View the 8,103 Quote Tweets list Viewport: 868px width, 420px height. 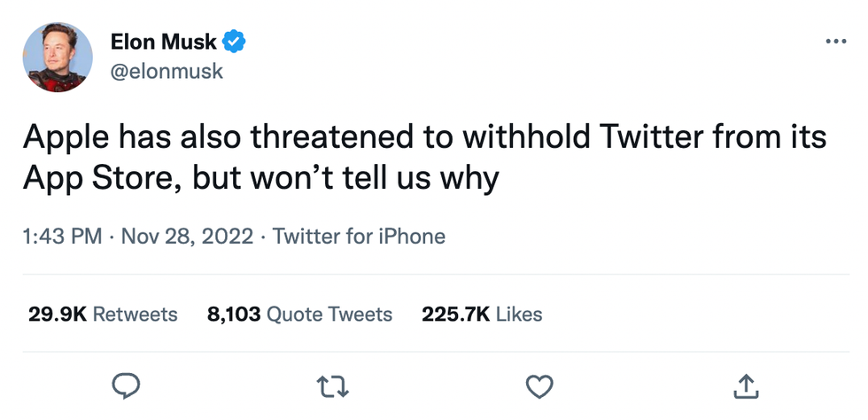pos(299,314)
